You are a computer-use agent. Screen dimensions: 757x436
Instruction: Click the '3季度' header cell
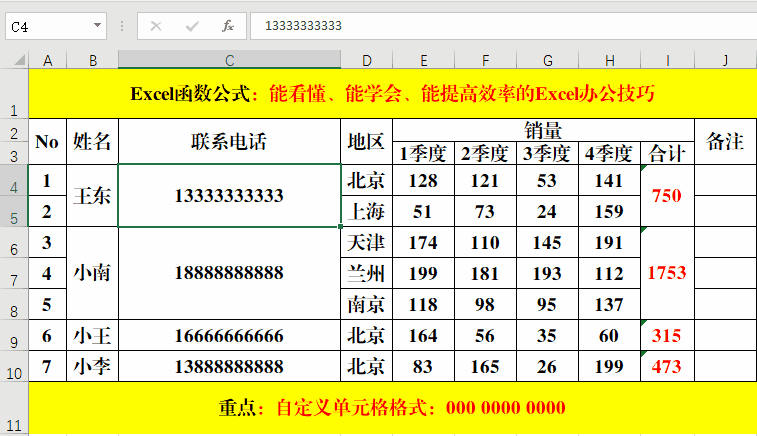[547, 153]
